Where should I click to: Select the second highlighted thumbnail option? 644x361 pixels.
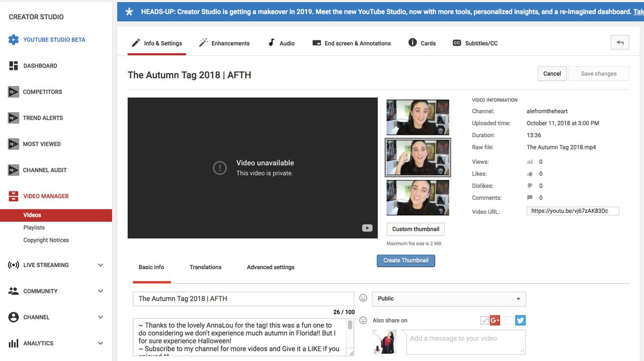pyautogui.click(x=418, y=157)
